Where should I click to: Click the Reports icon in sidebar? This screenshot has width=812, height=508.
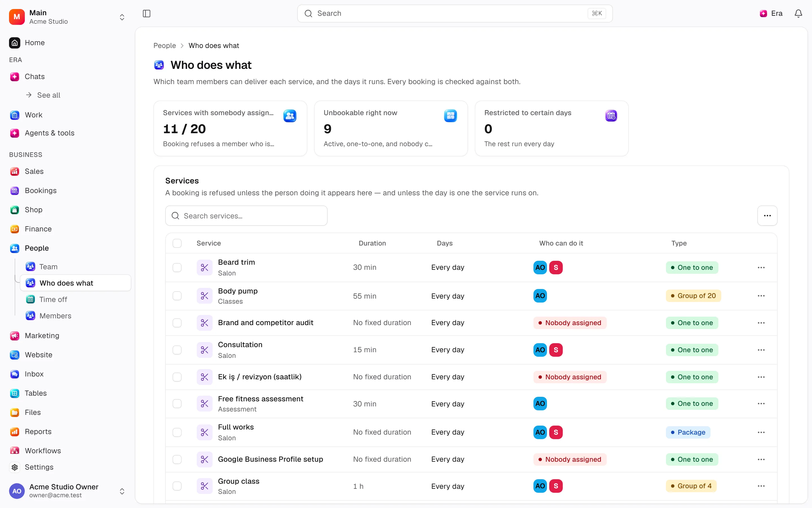point(14,432)
